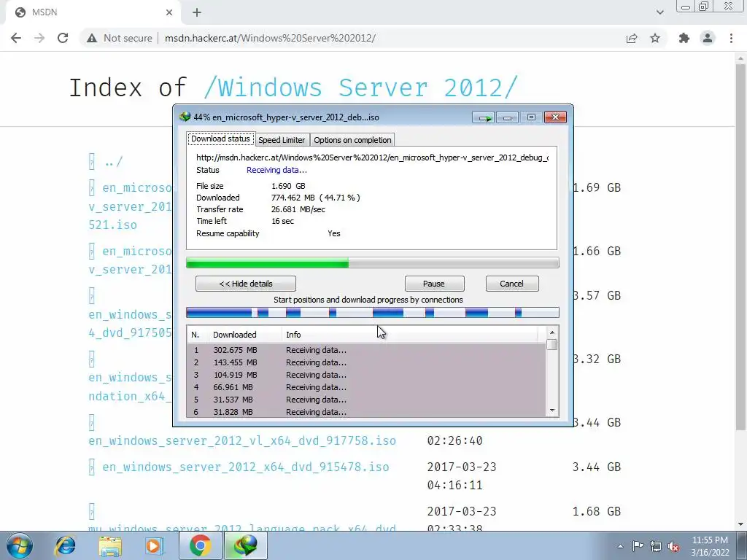Click the muted volume tray icon
Image resolution: width=747 pixels, height=560 pixels.
click(673, 546)
